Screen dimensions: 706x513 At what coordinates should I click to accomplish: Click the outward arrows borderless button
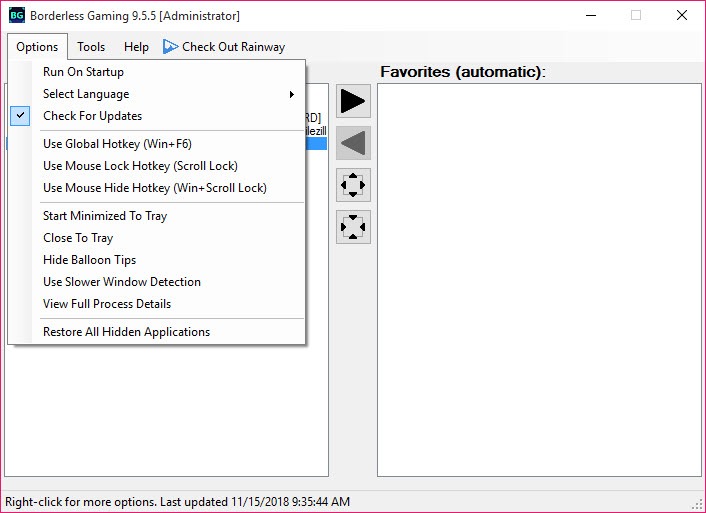353,185
